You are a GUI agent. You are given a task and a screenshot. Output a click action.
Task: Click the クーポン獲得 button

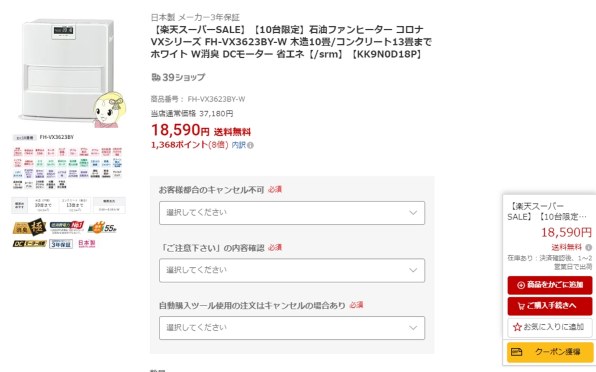pyautogui.click(x=550, y=352)
